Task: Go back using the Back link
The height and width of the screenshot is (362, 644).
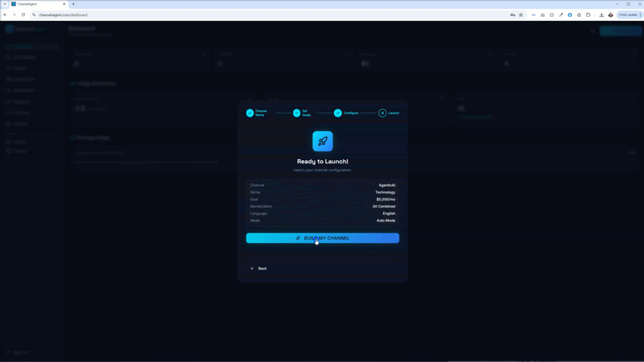Action: click(x=258, y=269)
